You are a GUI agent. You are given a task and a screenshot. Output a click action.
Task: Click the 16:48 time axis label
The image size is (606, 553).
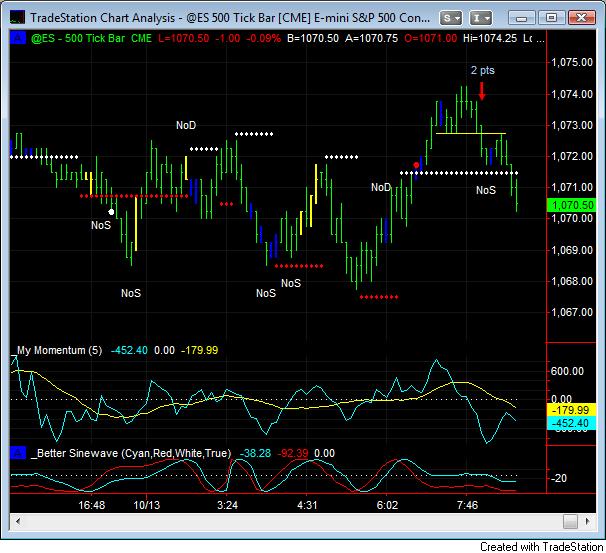tap(92, 505)
